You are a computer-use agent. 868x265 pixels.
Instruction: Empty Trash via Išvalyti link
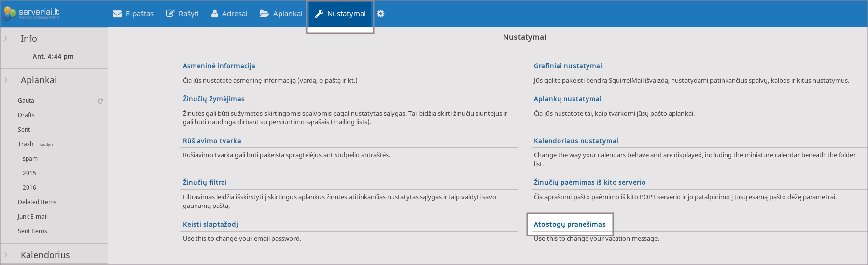(x=45, y=145)
